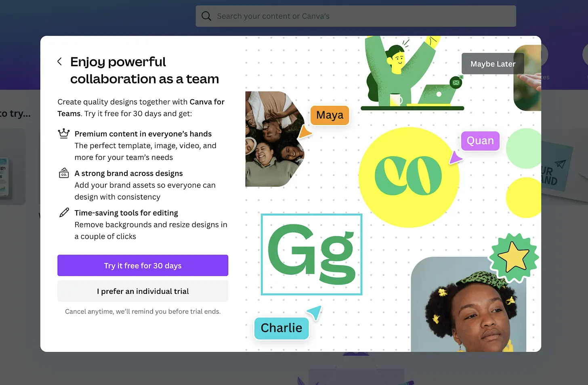The height and width of the screenshot is (385, 588).
Task: Focus the 'Search your content or Canva's' field
Action: pyautogui.click(x=356, y=16)
